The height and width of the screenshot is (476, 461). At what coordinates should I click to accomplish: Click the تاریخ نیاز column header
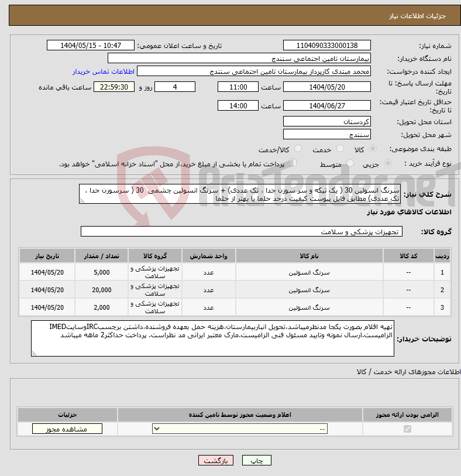(47, 256)
